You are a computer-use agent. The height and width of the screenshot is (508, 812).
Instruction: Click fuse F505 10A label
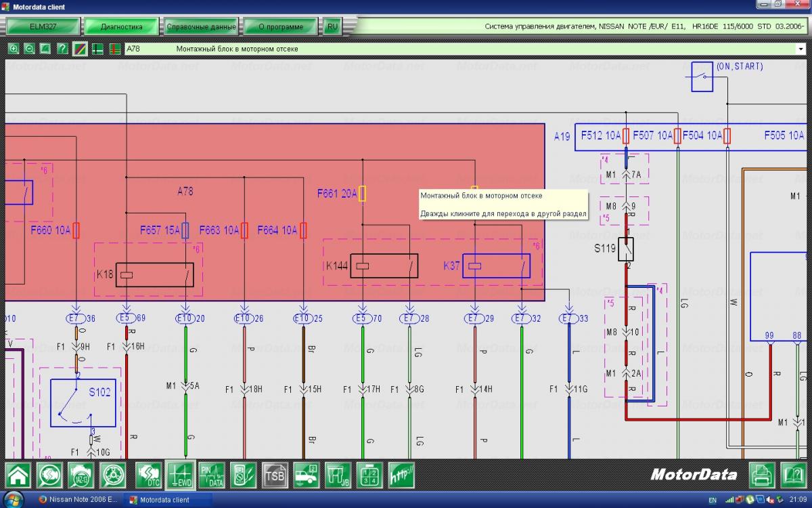[x=784, y=135]
